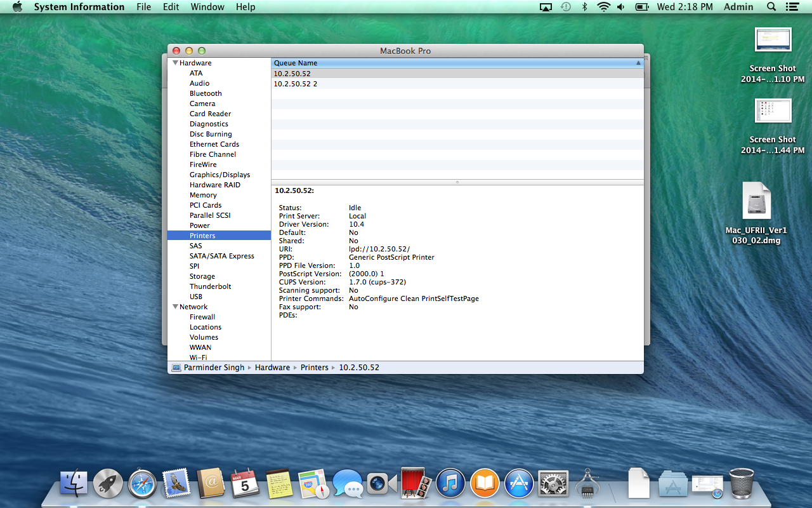The width and height of the screenshot is (812, 508).
Task: Open FaceTime camera icon in Dock
Action: click(382, 484)
